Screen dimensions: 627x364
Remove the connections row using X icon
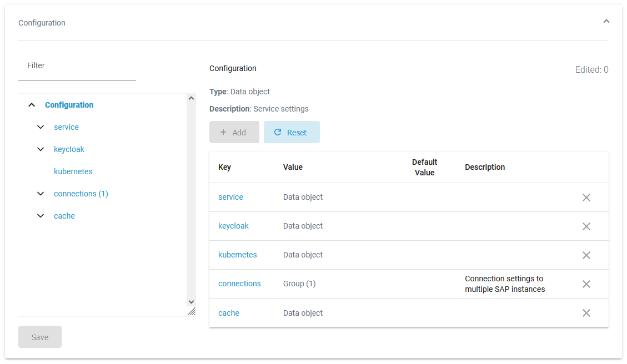point(586,284)
